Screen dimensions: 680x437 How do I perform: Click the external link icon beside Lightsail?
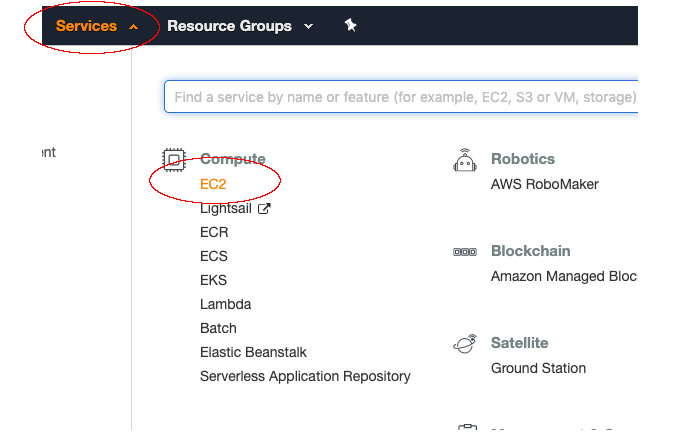pyautogui.click(x=265, y=209)
